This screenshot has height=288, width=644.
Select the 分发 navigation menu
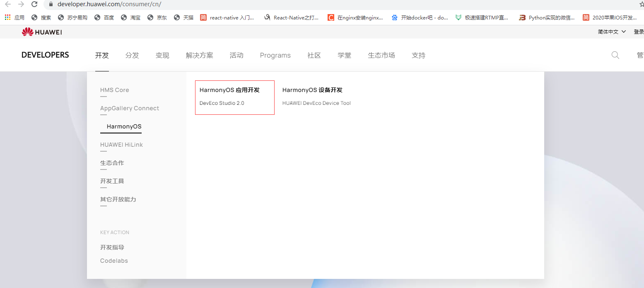click(132, 56)
